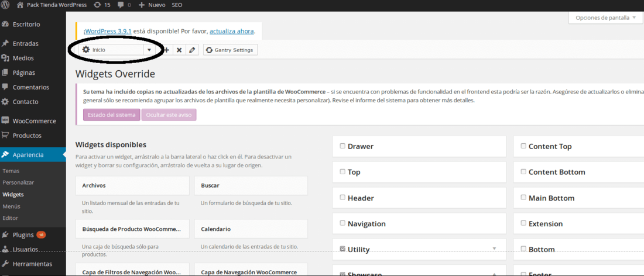Expand the Utility widget area arrow

click(495, 249)
